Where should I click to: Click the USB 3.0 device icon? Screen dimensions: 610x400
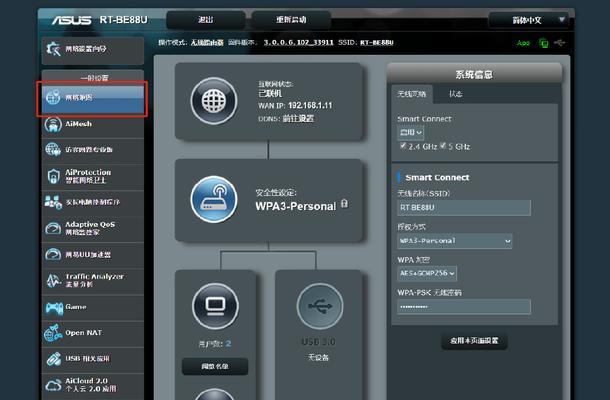coord(320,306)
